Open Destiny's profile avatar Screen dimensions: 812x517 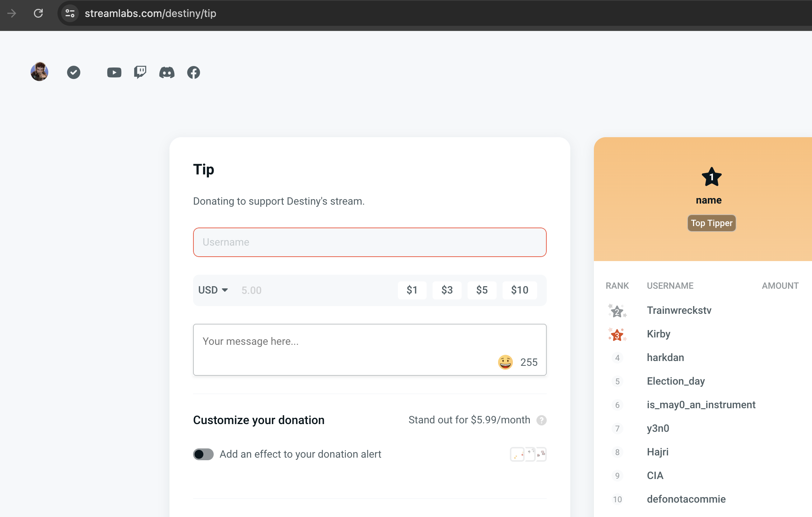(x=39, y=72)
